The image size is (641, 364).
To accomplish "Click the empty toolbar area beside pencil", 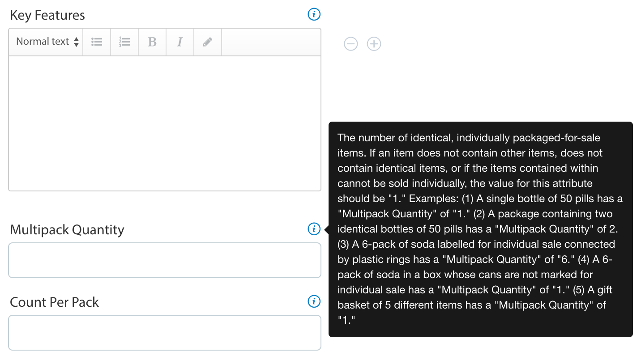I will pos(271,42).
